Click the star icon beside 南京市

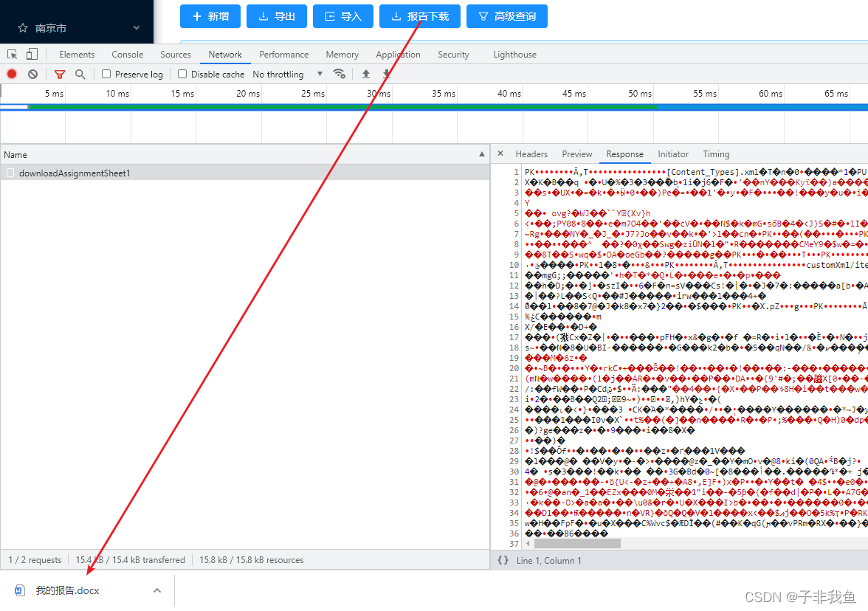click(23, 28)
